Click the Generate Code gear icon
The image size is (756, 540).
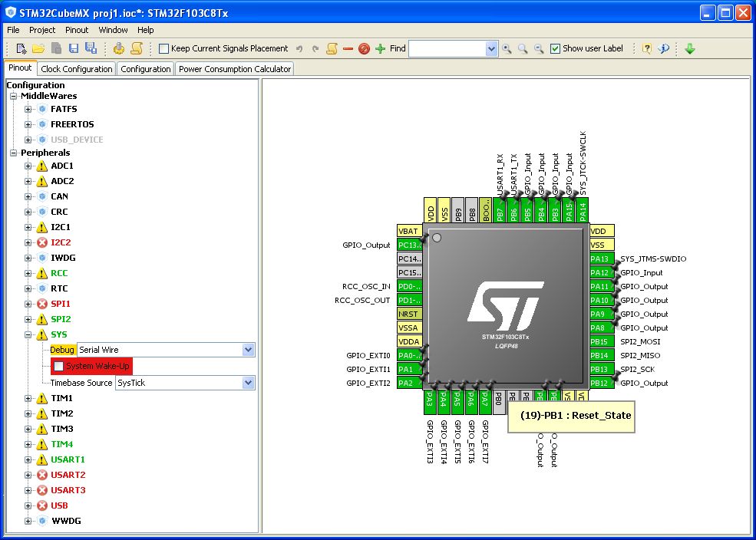pyautogui.click(x=119, y=48)
